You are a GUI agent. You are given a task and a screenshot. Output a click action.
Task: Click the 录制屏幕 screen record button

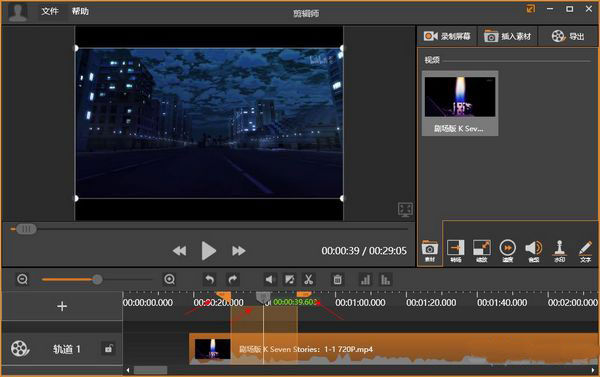(x=447, y=36)
